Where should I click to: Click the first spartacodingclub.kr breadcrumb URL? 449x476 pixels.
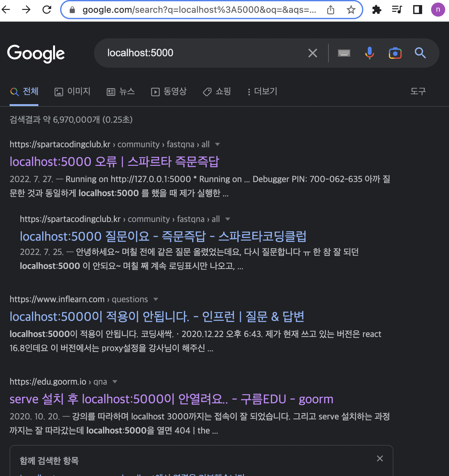(x=110, y=144)
